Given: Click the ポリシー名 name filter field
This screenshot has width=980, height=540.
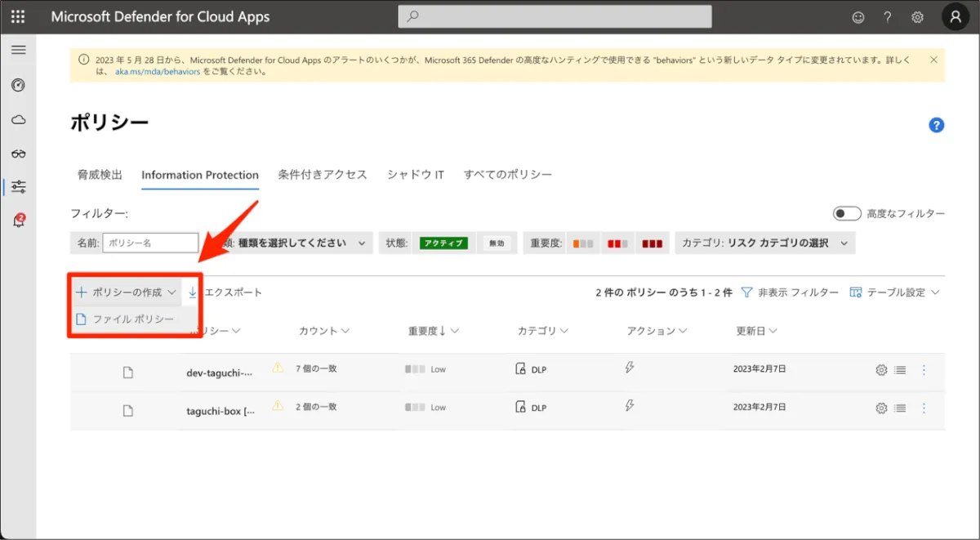Looking at the screenshot, I should tap(150, 243).
